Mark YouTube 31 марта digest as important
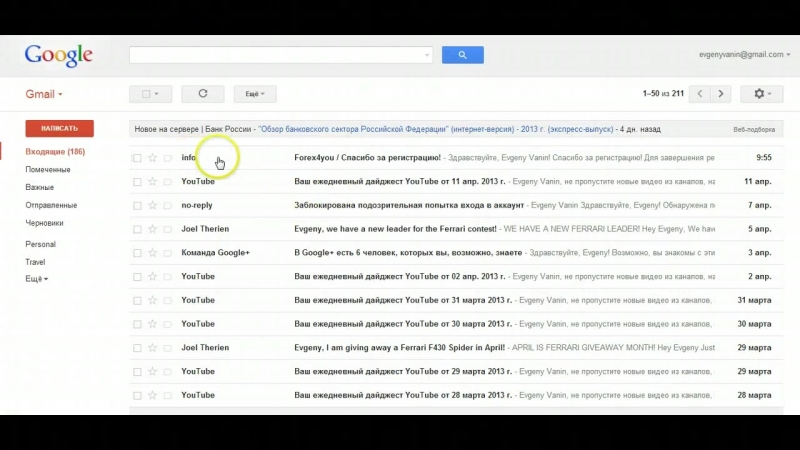The width and height of the screenshot is (800, 450). click(x=167, y=301)
